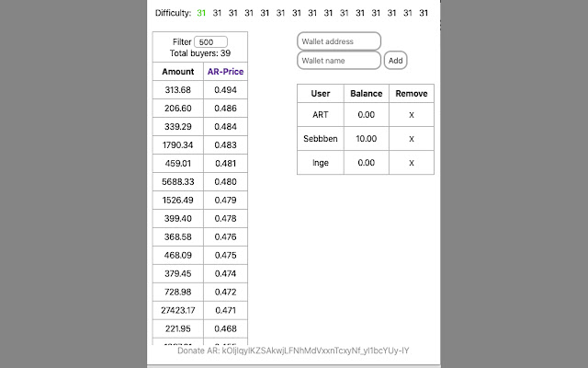The width and height of the screenshot is (588, 368).
Task: Remove the Sebbben wallet with X
Action: 412,139
